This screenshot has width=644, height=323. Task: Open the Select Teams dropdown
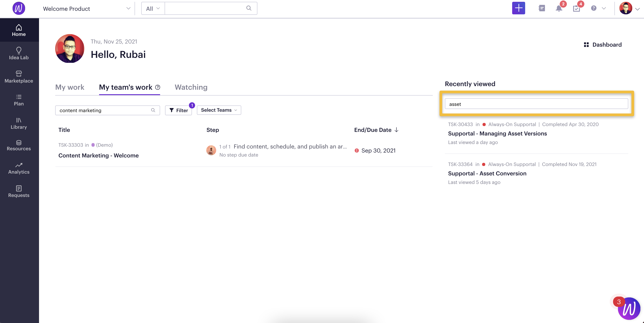[219, 110]
